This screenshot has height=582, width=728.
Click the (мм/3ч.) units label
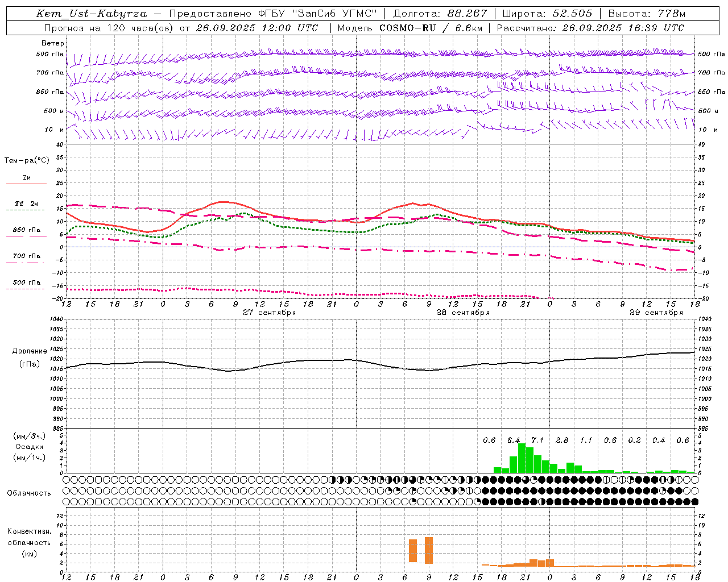28,436
